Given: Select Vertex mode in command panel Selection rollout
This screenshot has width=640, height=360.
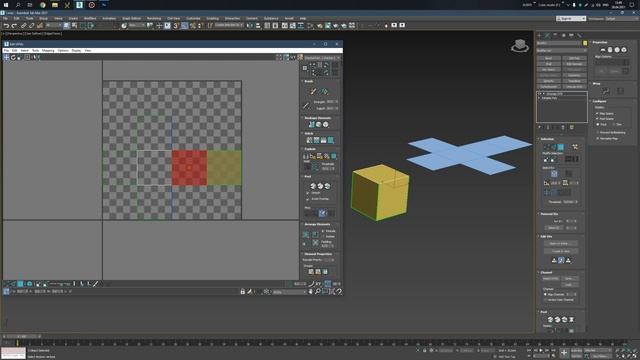Looking at the screenshot, I should pos(547,147).
